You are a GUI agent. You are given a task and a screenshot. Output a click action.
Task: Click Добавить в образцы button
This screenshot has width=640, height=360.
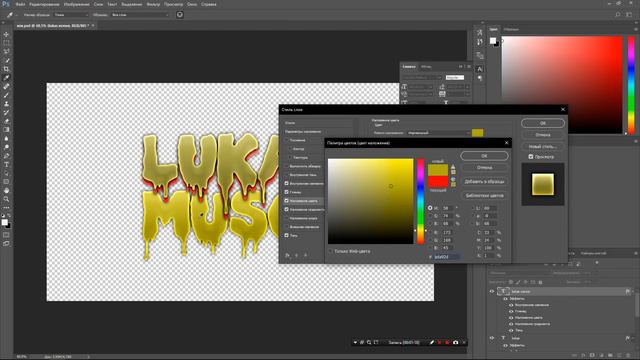tap(484, 182)
